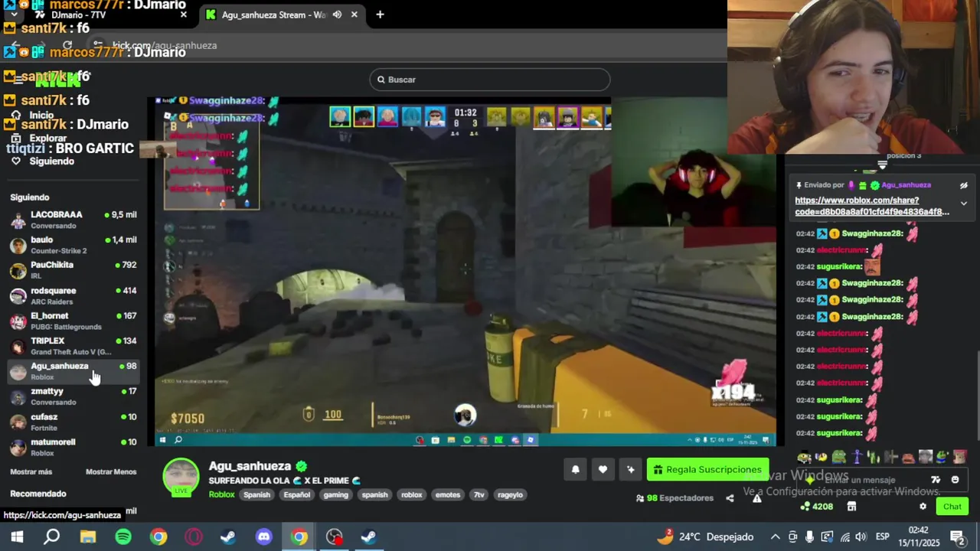Open matumorell channel in sidebar
The image size is (980, 551).
point(73,447)
